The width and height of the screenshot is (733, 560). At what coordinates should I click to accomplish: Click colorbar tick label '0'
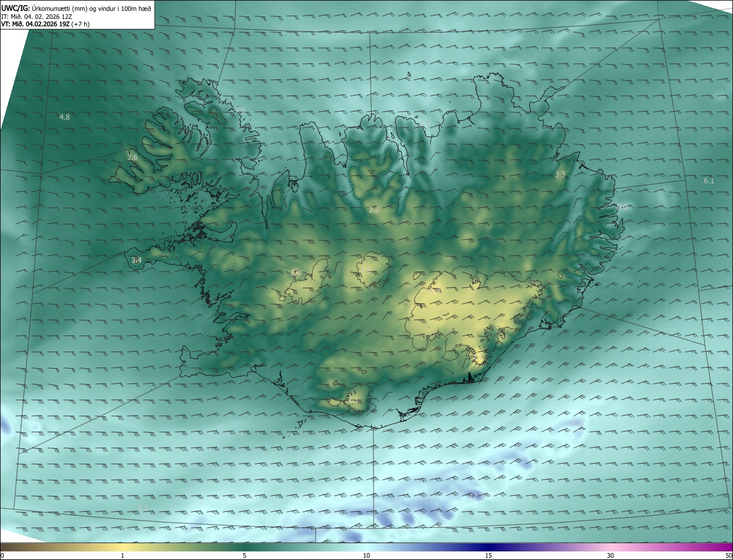click(x=2, y=555)
